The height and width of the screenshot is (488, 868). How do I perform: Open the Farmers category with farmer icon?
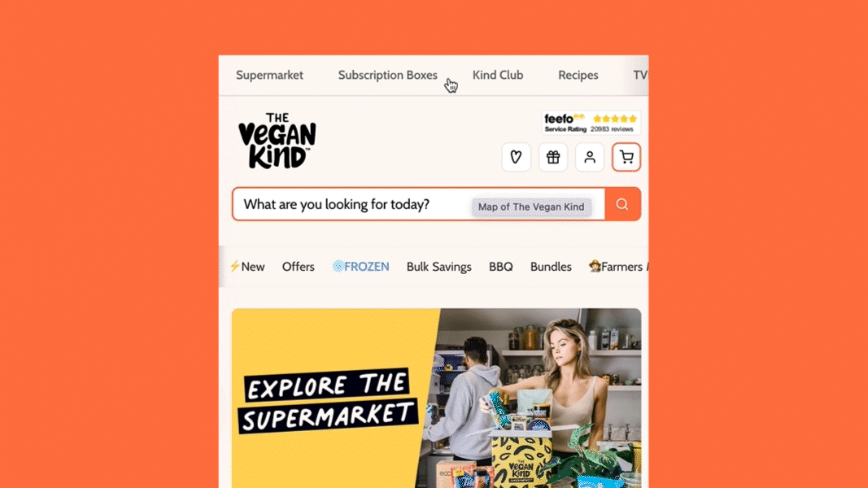click(617, 267)
